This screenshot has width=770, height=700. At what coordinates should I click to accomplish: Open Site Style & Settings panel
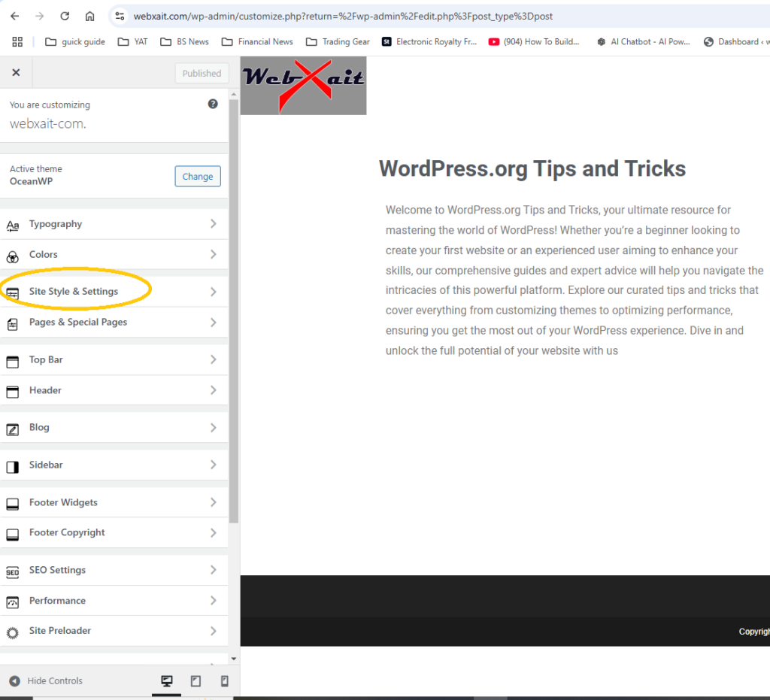point(114,292)
